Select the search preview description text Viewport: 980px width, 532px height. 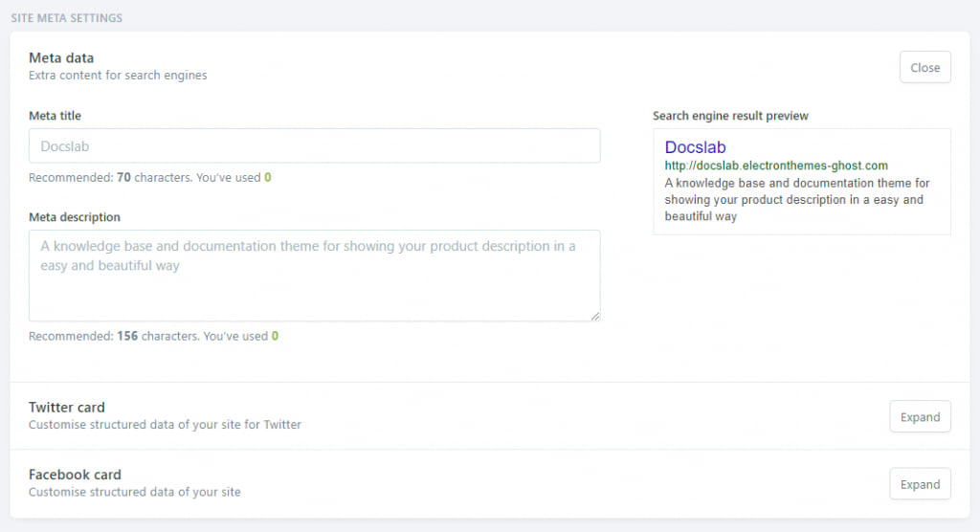796,199
